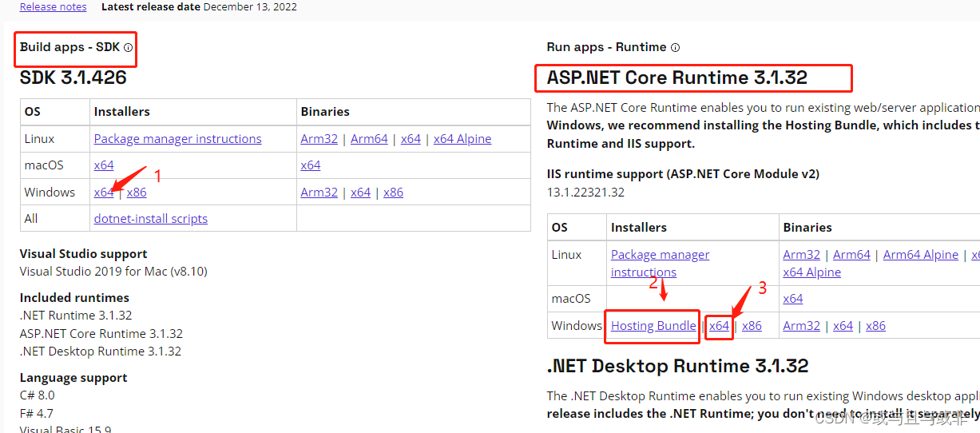Get ASP.NET Core Runtime Windows Arm32 binaries
Screen dimensions: 980x433
(x=801, y=325)
